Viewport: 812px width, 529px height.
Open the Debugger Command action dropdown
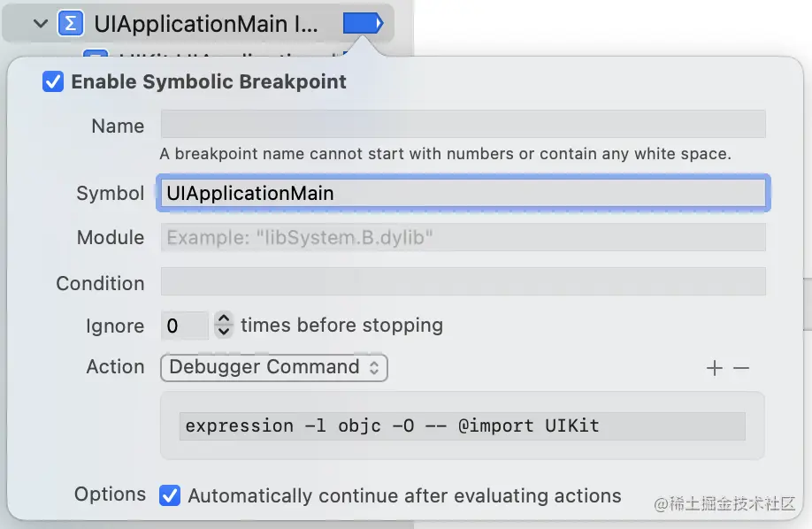click(x=274, y=367)
